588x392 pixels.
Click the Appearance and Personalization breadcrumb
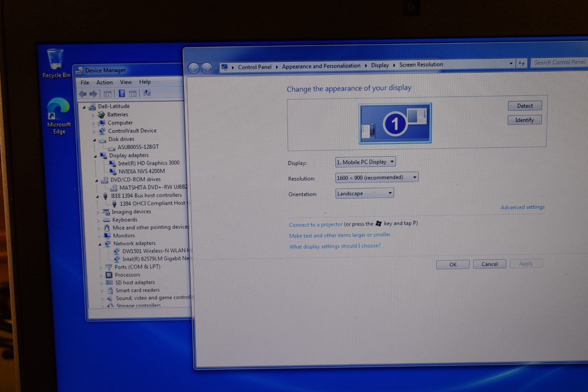pyautogui.click(x=321, y=66)
